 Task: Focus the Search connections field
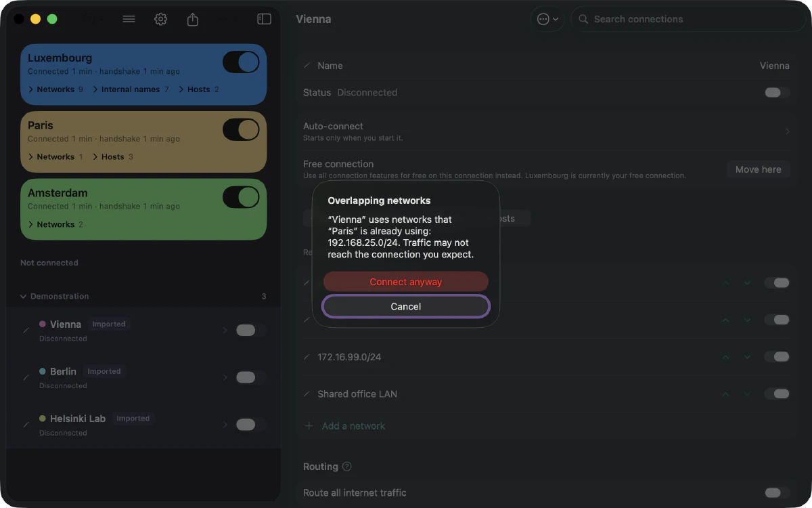click(x=689, y=19)
